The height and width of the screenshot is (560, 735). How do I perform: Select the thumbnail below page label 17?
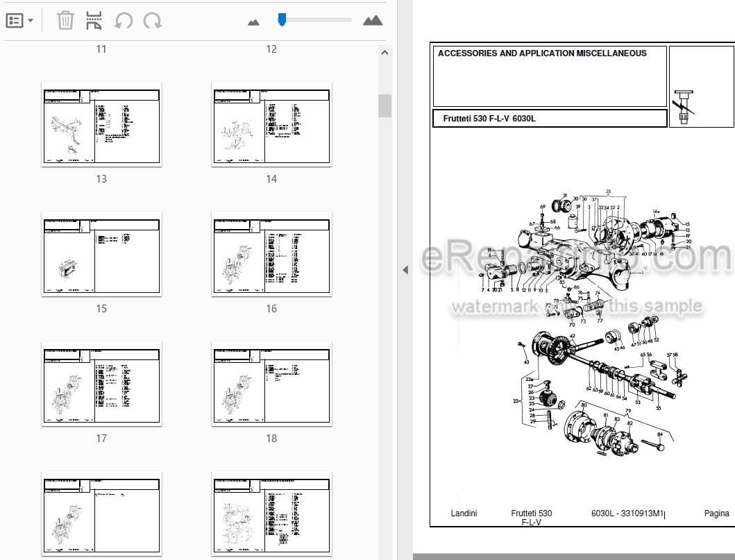point(102,514)
